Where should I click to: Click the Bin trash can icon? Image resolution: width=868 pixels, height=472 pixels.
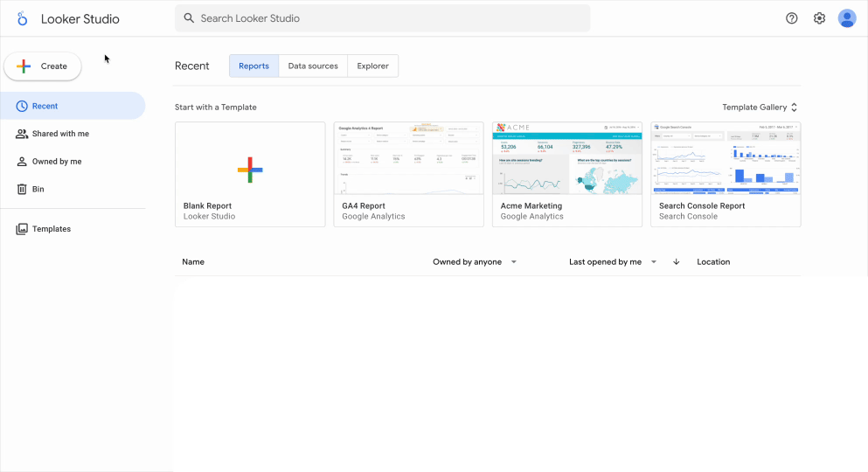tap(22, 189)
